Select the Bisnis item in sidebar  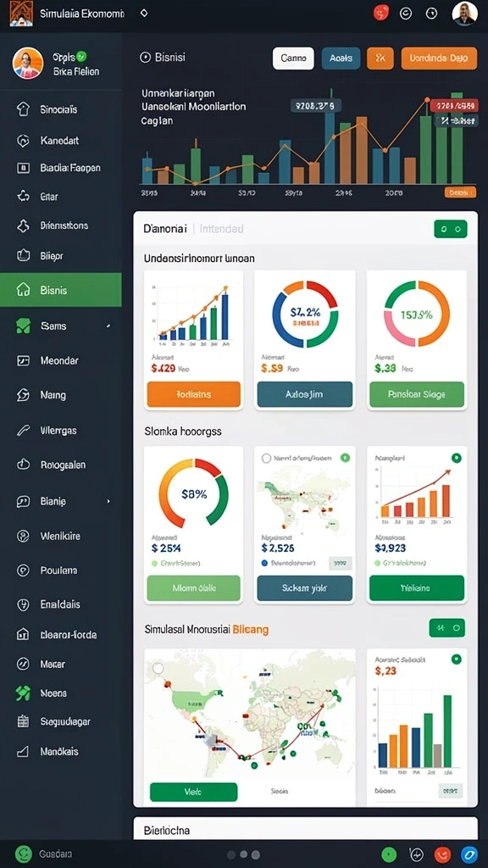tap(61, 290)
